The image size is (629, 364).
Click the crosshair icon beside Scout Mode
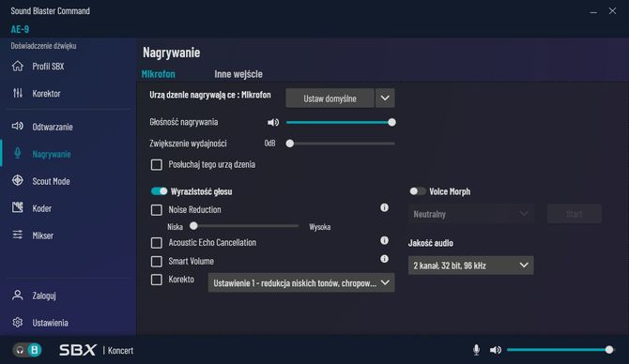[18, 180]
